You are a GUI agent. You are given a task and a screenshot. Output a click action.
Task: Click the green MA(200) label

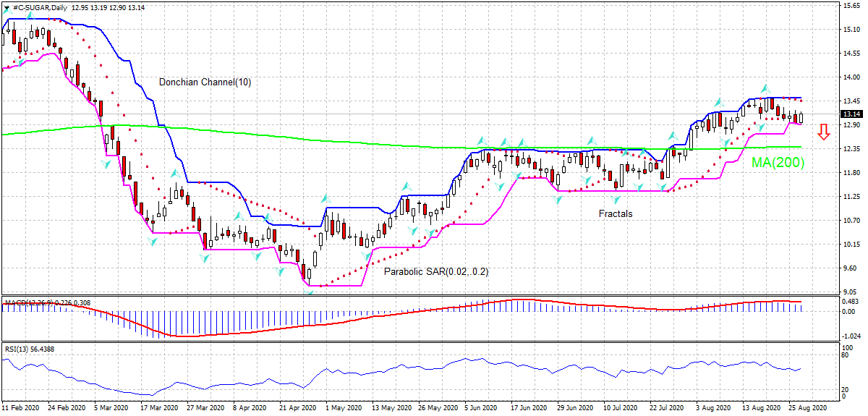778,163
